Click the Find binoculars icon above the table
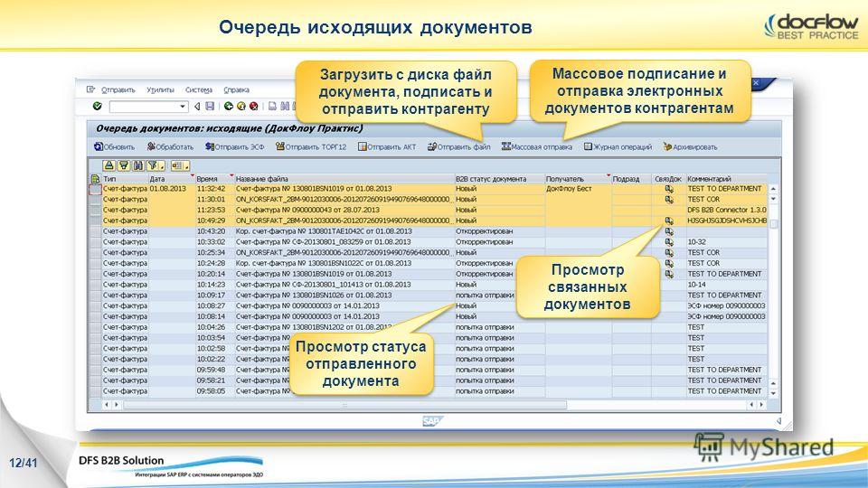 [x=137, y=165]
